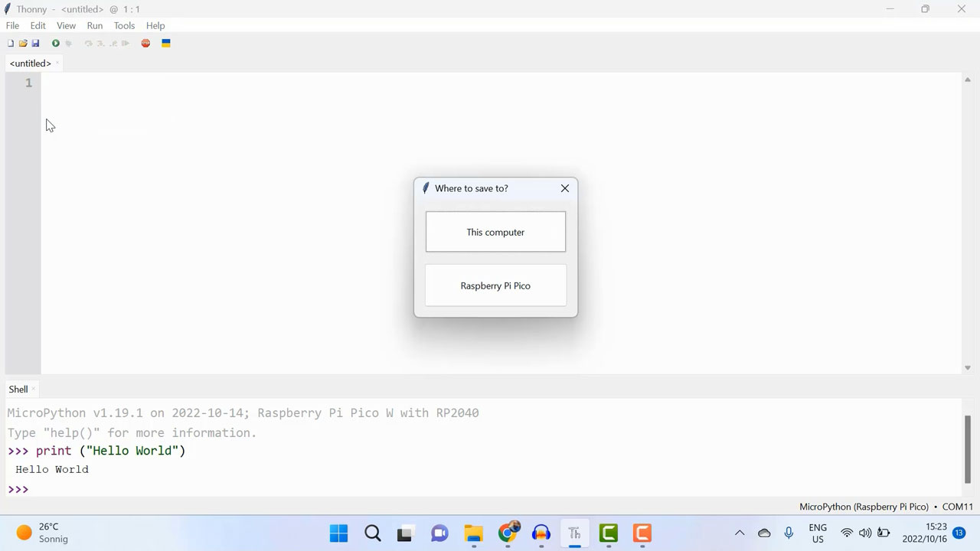Viewport: 980px width, 551px height.
Task: Open File Explorer from taskbar
Action: point(473,533)
